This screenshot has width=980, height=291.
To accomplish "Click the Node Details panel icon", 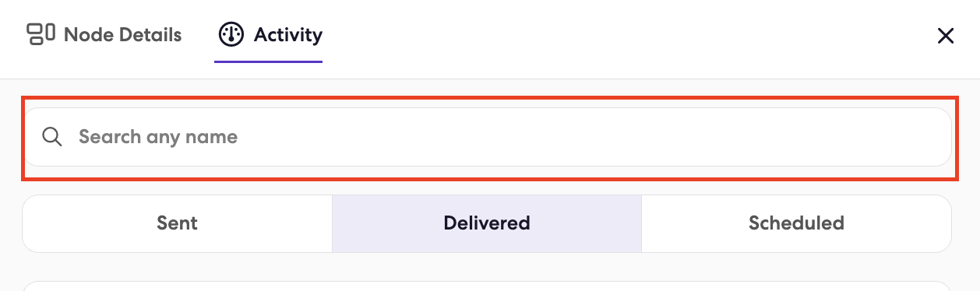I will tap(41, 34).
